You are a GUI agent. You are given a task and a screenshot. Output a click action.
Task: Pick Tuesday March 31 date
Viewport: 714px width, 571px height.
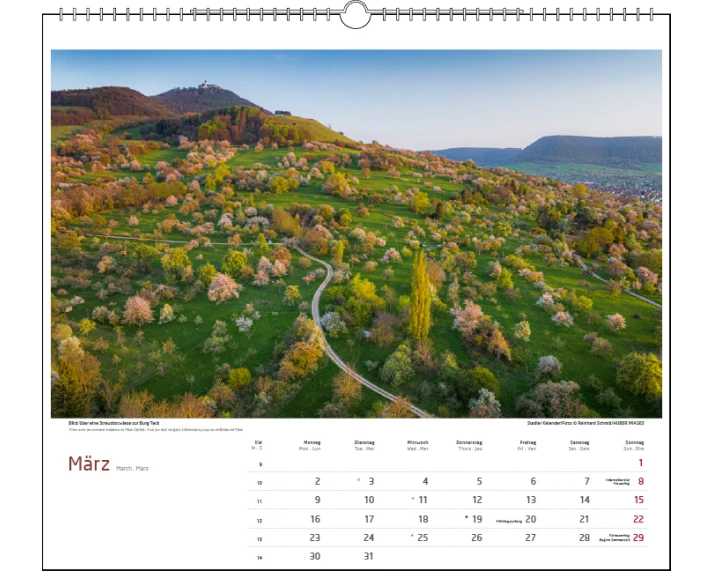368,556
